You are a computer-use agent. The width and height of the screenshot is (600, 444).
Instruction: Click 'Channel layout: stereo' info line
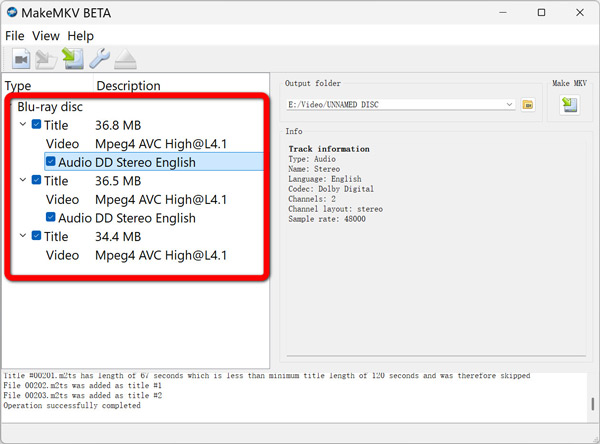pyautogui.click(x=336, y=209)
